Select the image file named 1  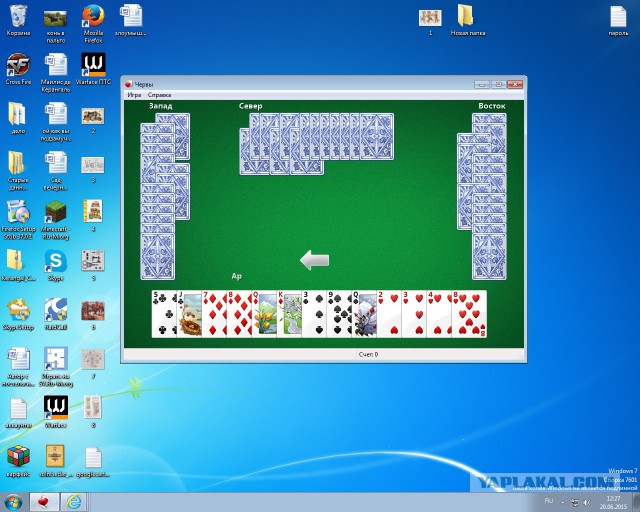tap(430, 22)
